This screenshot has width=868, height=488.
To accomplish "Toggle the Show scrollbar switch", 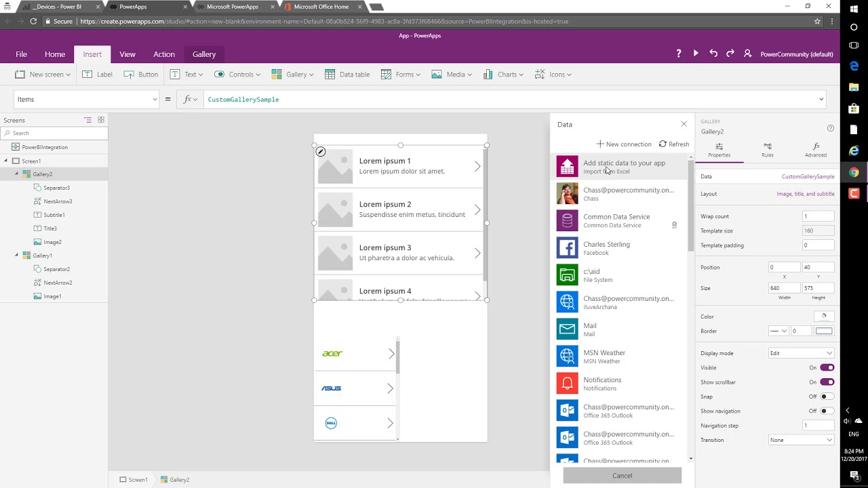I will pos(827,382).
